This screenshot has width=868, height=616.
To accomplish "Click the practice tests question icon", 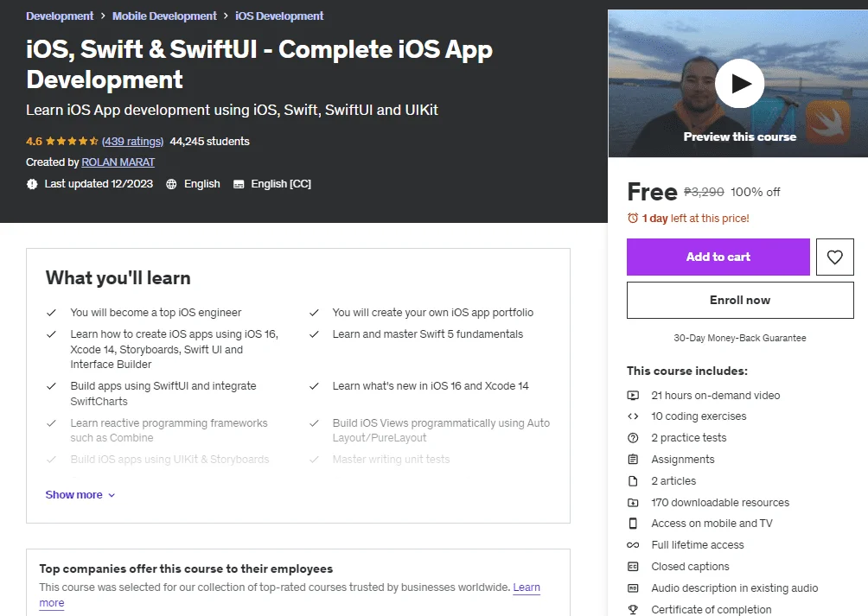I will click(633, 438).
